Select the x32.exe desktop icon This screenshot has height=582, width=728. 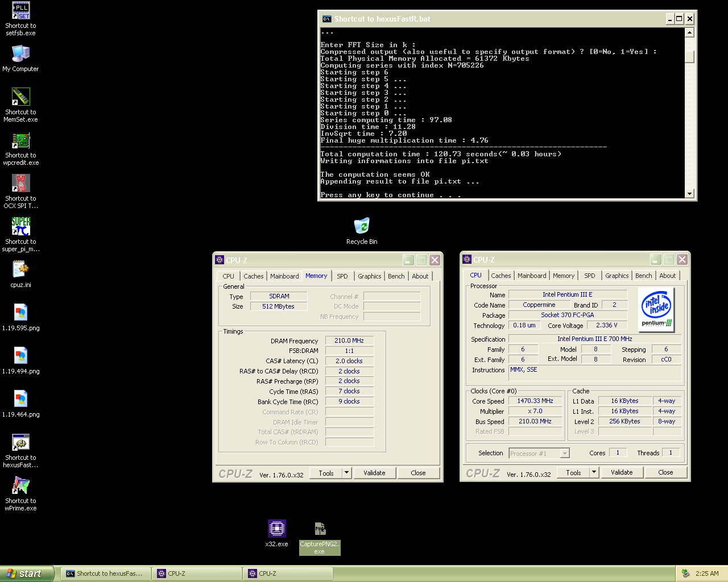coord(277,529)
